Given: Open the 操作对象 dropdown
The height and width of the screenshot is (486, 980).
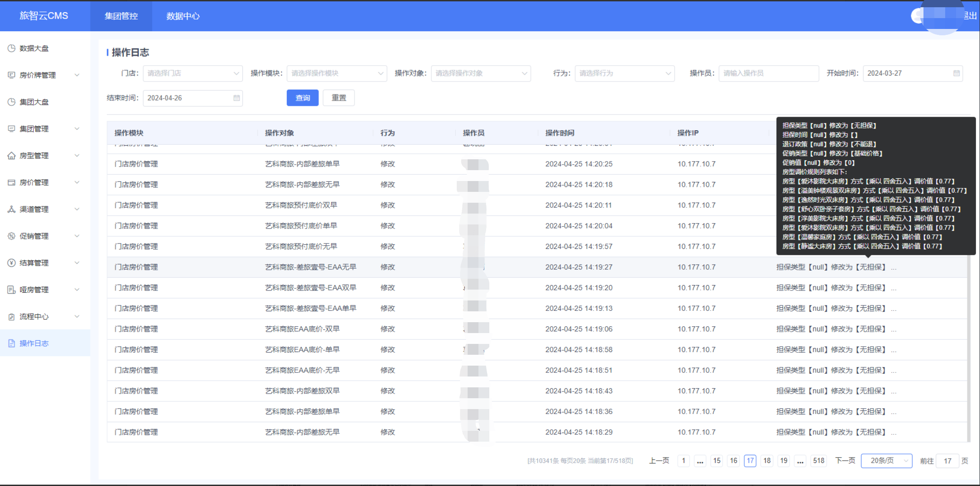Looking at the screenshot, I should tap(481, 73).
